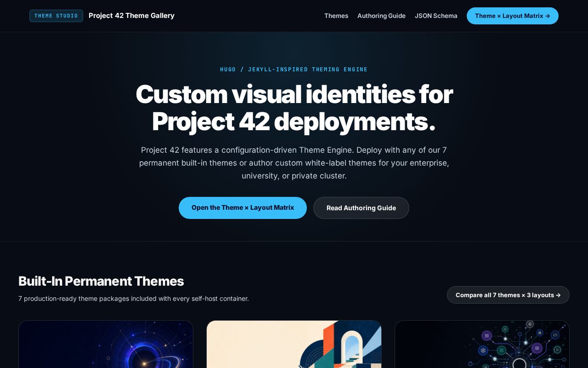
Task: Select the cream archway illustration theme thumbnail
Action: pos(294,344)
